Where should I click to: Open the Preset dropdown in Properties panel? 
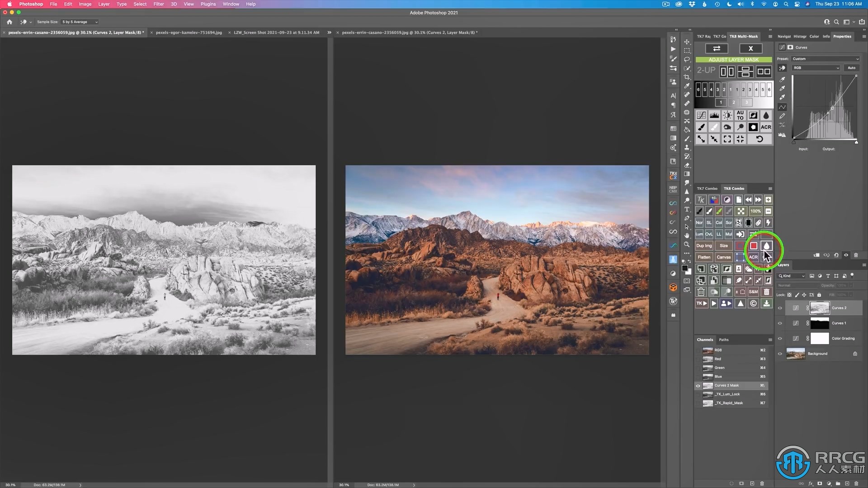pyautogui.click(x=825, y=58)
